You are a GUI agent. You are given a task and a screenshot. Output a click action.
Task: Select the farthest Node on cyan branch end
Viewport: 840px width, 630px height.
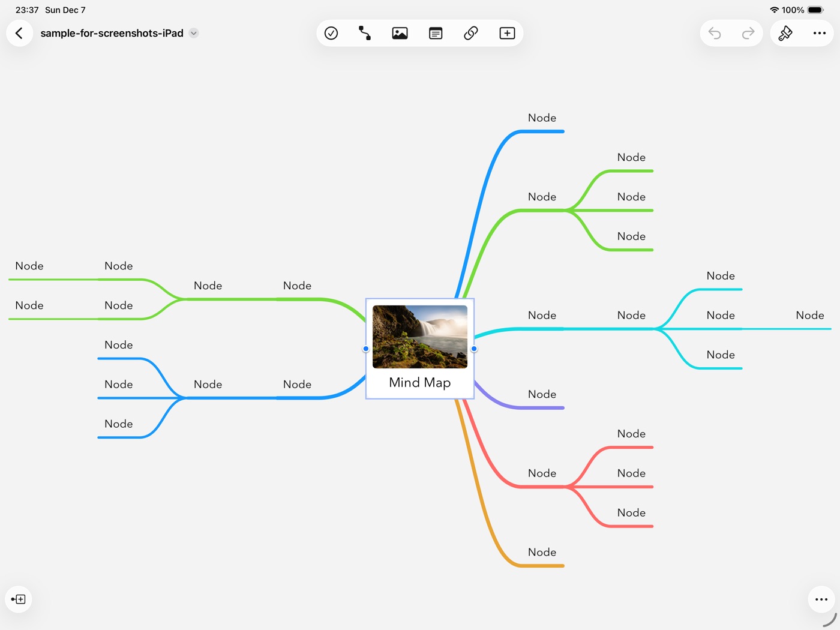pyautogui.click(x=810, y=316)
